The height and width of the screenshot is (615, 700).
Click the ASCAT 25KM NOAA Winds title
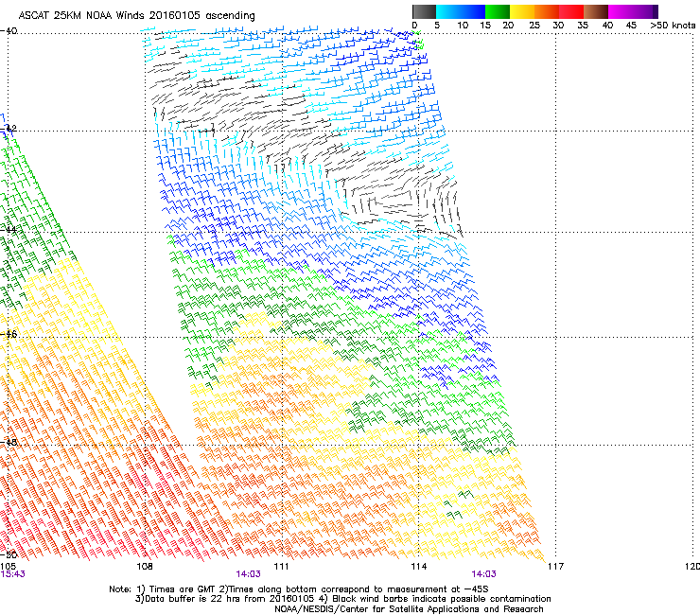point(136,15)
